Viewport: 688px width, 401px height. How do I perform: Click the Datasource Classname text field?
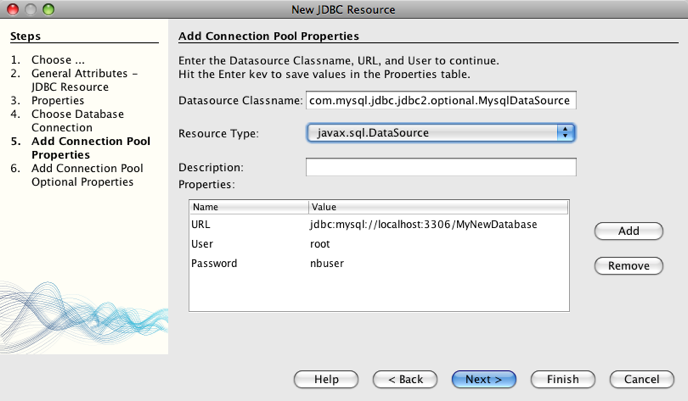tap(441, 100)
